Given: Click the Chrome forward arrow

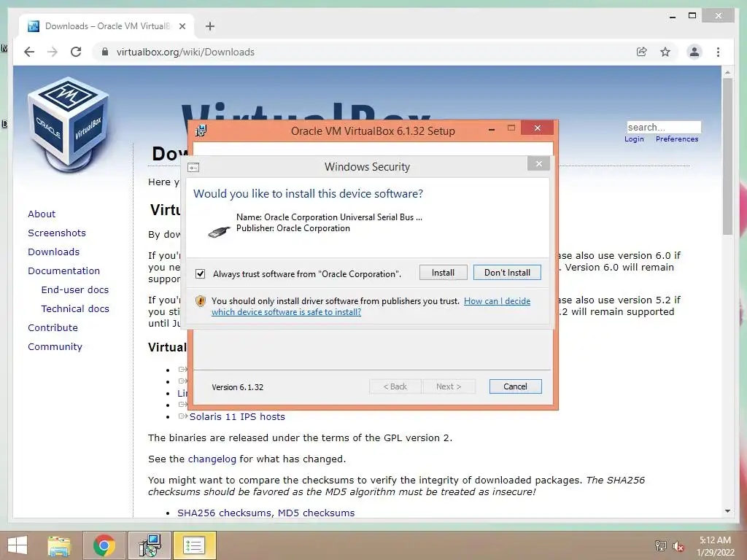Looking at the screenshot, I should click(53, 52).
